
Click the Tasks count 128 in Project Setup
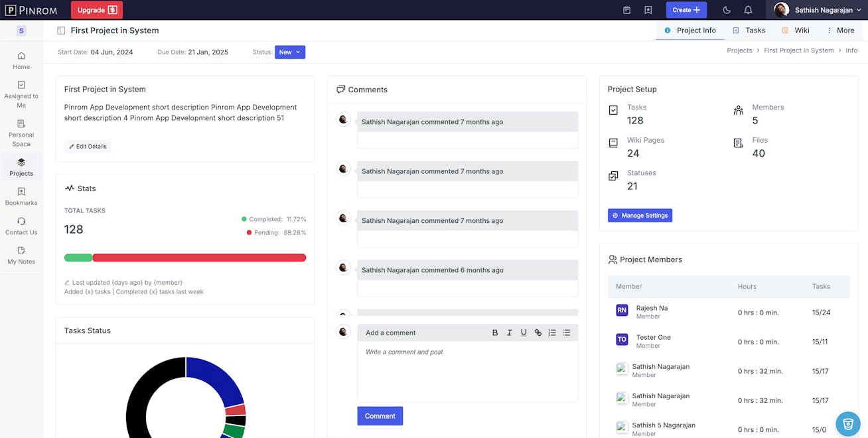tap(635, 120)
